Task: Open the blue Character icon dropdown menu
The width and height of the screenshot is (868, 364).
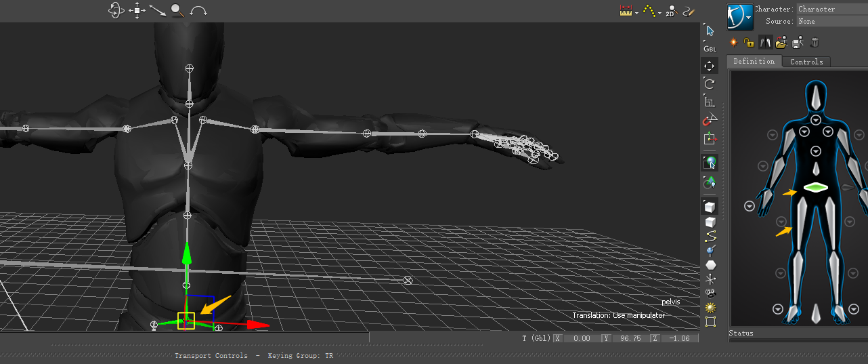Action: click(x=740, y=16)
